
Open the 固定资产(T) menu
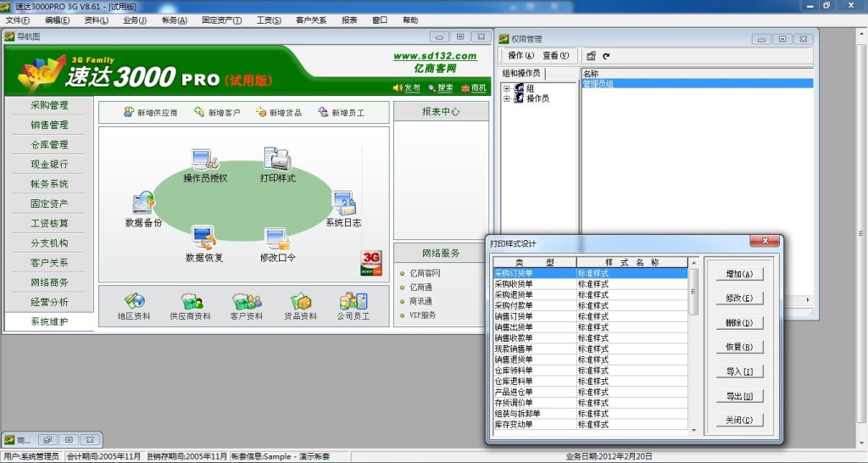tap(221, 20)
